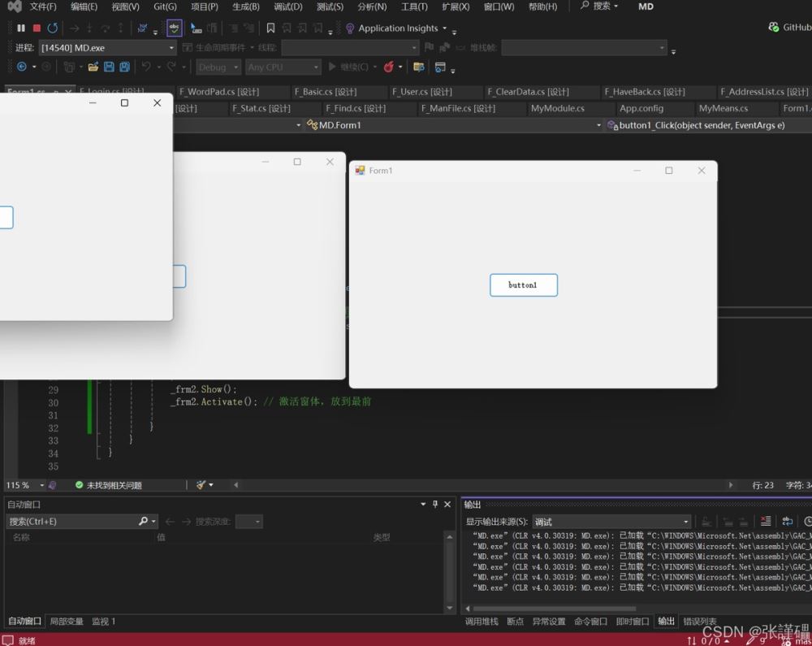This screenshot has height=646, width=812.
Task: Click button1 on the Form1 window
Action: tap(524, 285)
